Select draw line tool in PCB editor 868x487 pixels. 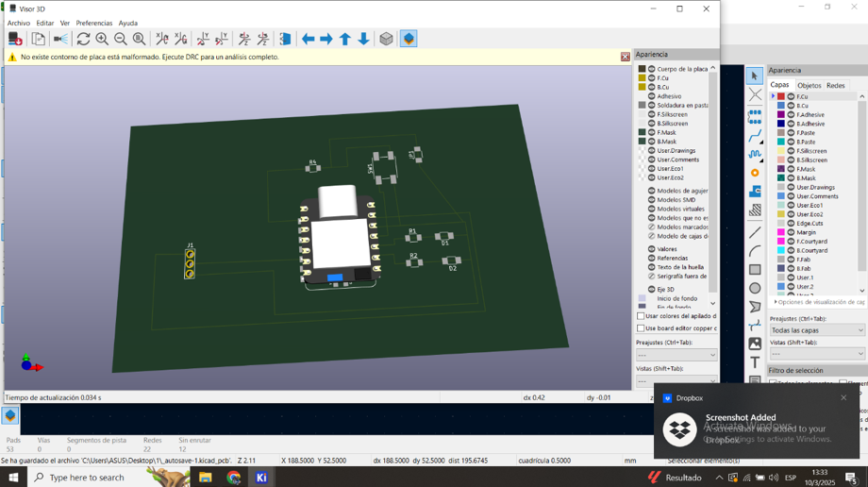[755, 233]
